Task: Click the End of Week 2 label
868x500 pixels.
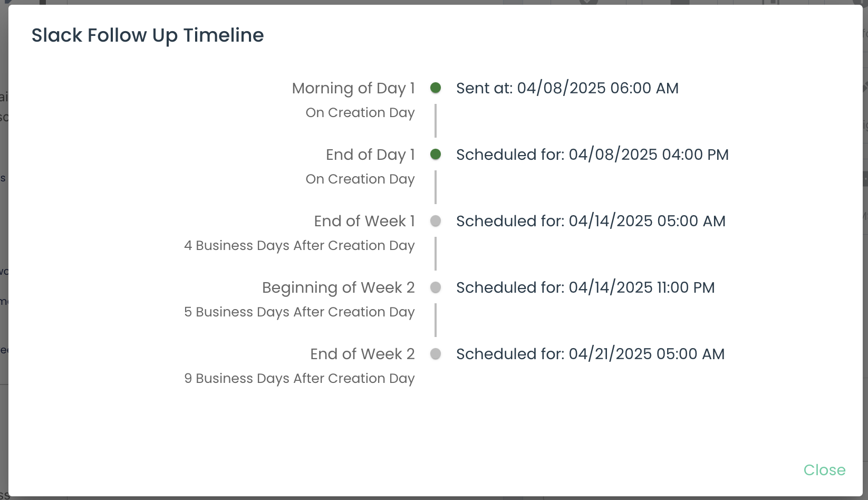Action: (x=362, y=354)
